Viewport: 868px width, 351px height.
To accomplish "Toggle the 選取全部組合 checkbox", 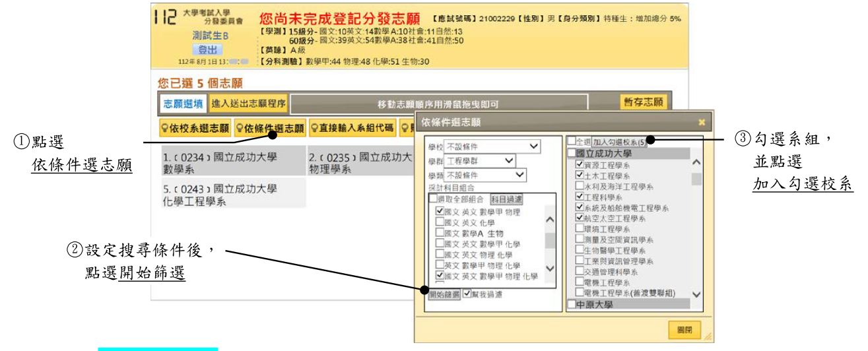I will pyautogui.click(x=434, y=199).
